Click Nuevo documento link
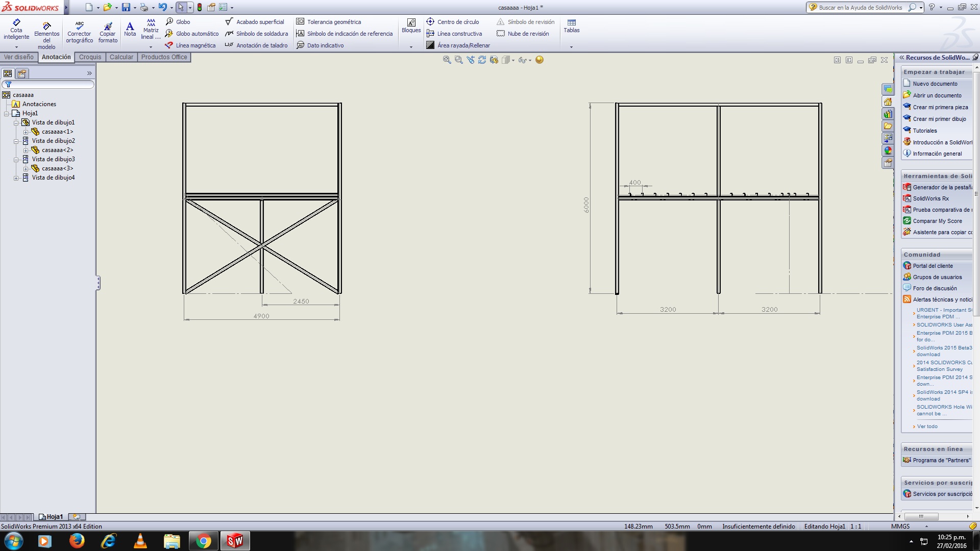Viewport: 980px width, 551px height. [x=935, y=84]
